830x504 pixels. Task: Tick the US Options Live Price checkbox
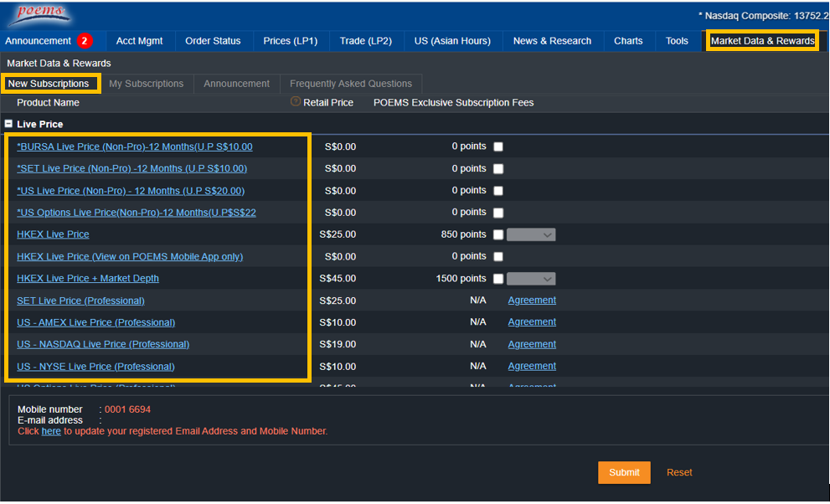tap(498, 213)
